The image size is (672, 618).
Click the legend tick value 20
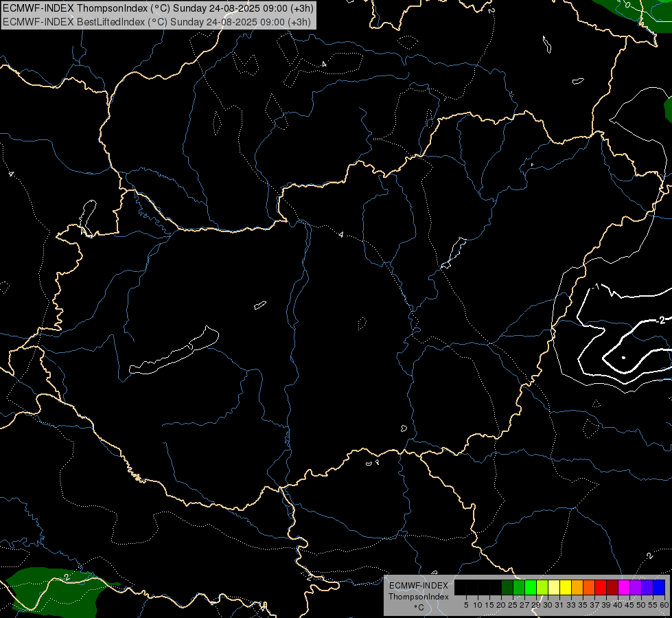pyautogui.click(x=501, y=605)
